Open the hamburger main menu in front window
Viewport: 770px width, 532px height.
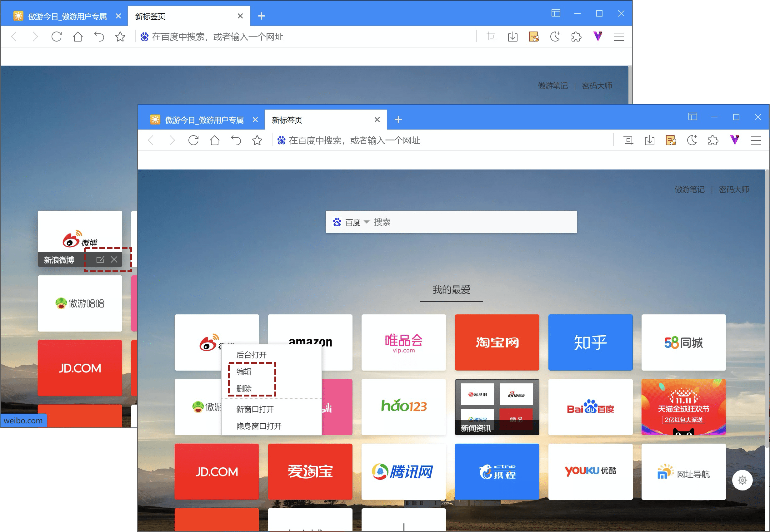[756, 140]
